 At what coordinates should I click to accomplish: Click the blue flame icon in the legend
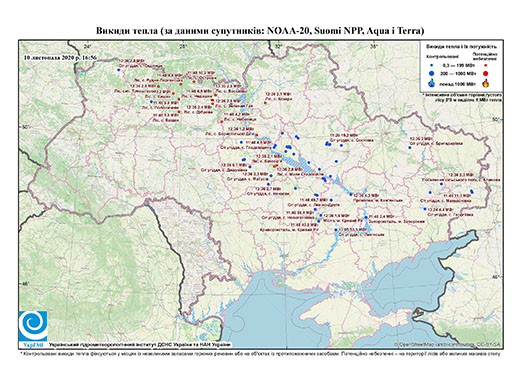pyautogui.click(x=432, y=83)
